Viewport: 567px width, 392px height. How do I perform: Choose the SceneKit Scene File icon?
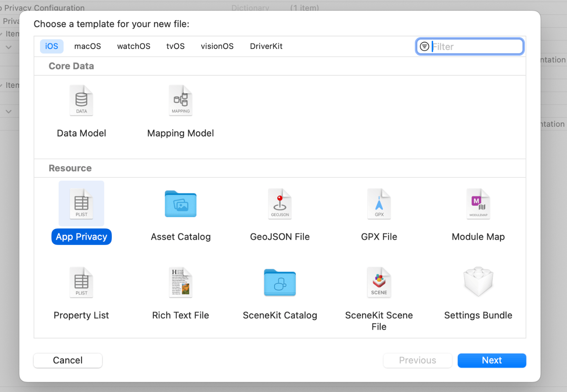click(379, 282)
